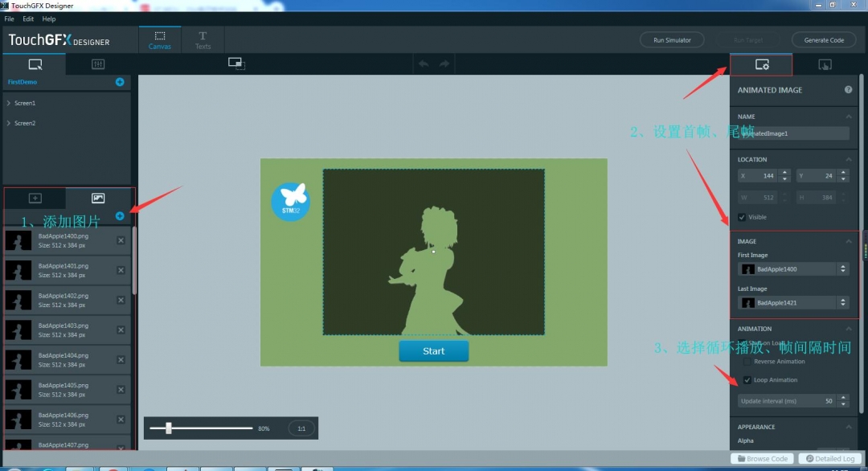Select the settings sliders panel tab

point(98,64)
